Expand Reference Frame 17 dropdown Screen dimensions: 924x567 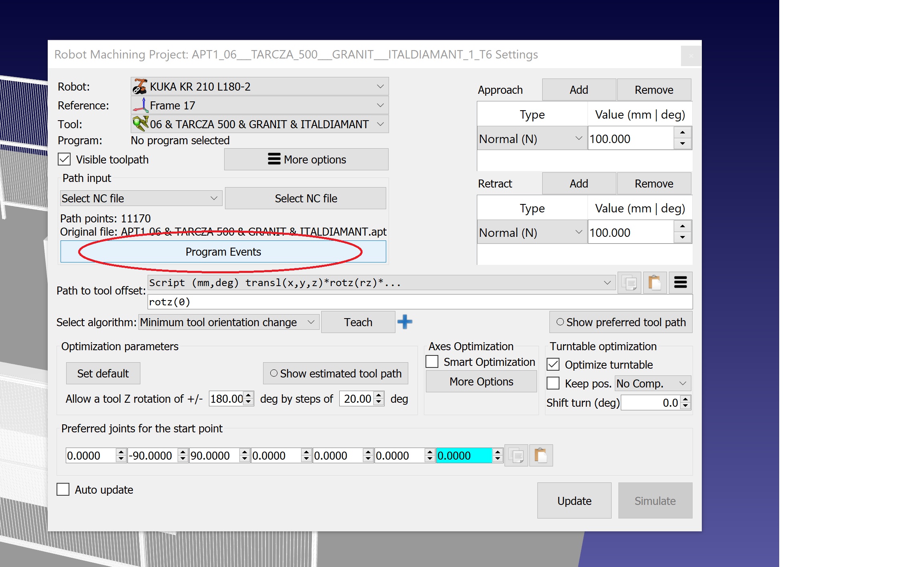point(259,105)
